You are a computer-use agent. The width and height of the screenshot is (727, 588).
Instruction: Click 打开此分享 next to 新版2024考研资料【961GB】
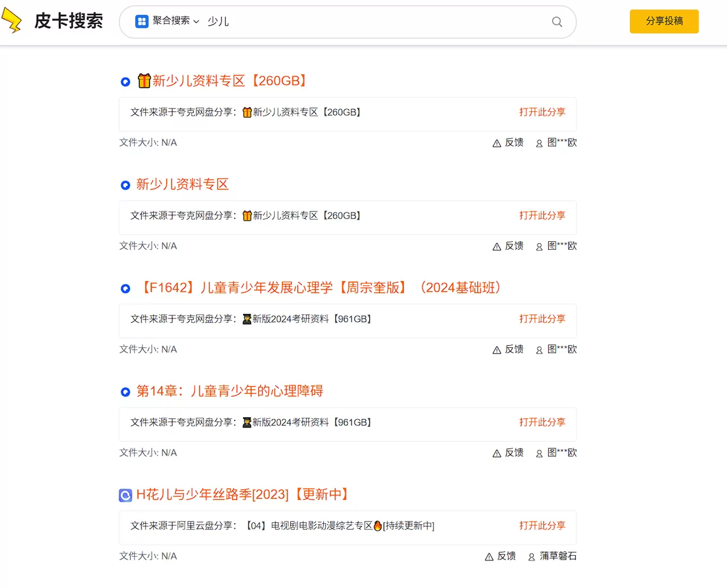pyautogui.click(x=542, y=318)
